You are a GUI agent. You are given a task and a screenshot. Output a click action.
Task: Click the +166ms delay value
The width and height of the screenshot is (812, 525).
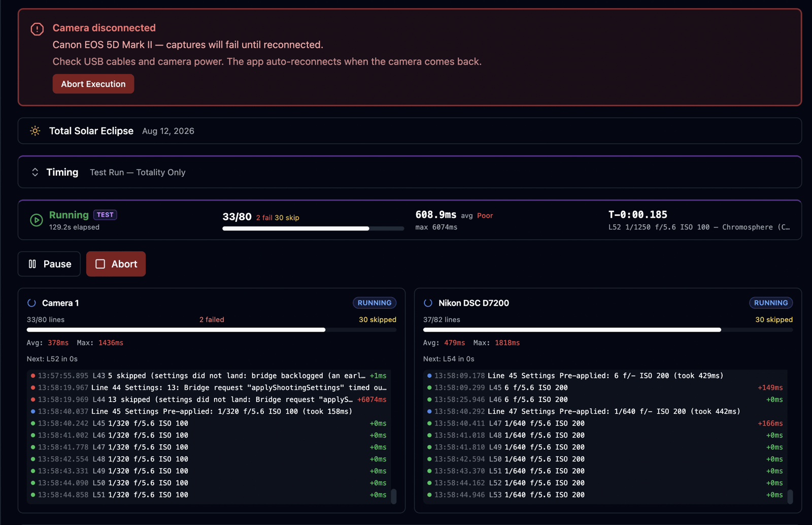tap(770, 423)
